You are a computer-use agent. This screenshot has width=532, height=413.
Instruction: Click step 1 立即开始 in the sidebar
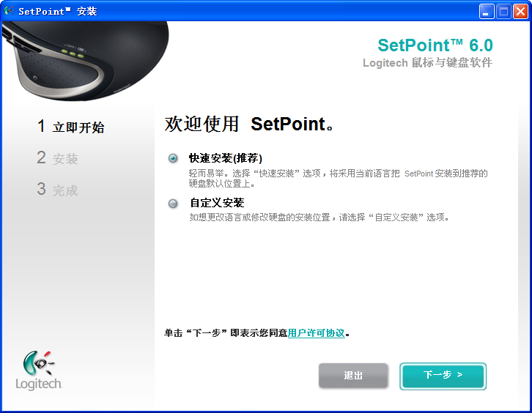pos(71,127)
